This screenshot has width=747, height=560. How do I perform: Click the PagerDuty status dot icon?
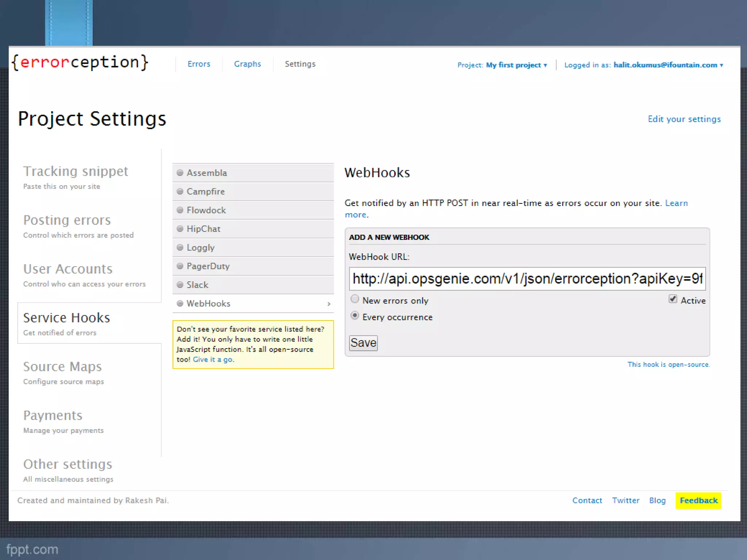tap(180, 266)
